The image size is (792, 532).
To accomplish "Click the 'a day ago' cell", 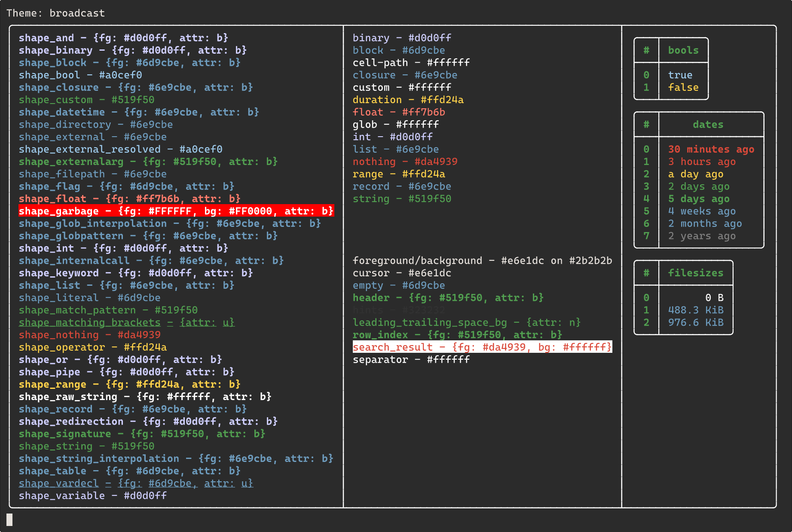I will click(x=696, y=174).
